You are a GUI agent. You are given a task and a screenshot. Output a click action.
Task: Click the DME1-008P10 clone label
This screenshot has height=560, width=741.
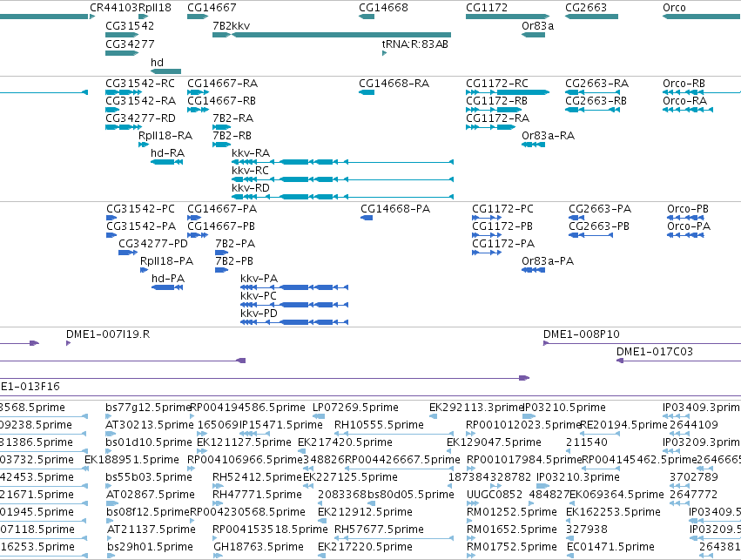point(582,334)
